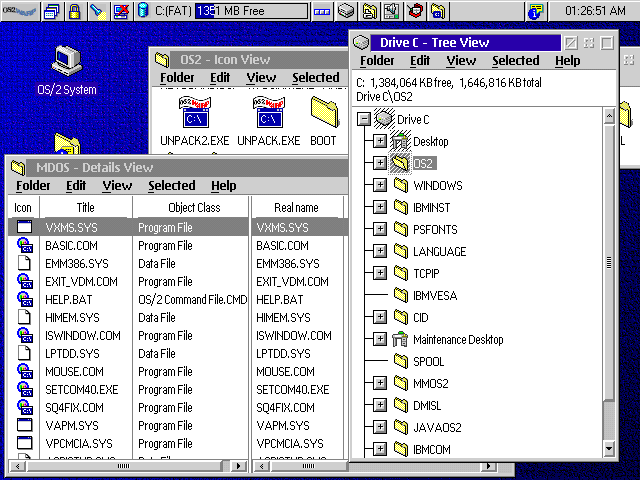Select HELP.BAT title in MDOS list
The image size is (640, 480).
point(69,300)
